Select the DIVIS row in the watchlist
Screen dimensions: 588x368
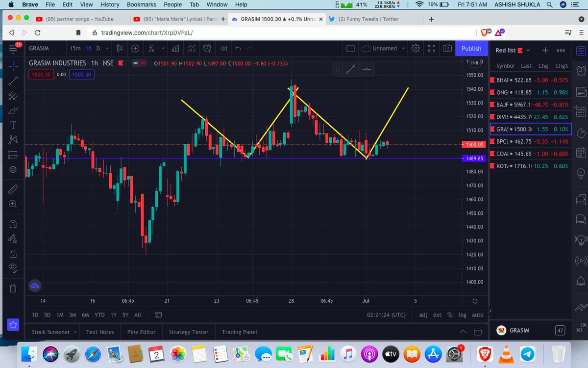(x=531, y=117)
